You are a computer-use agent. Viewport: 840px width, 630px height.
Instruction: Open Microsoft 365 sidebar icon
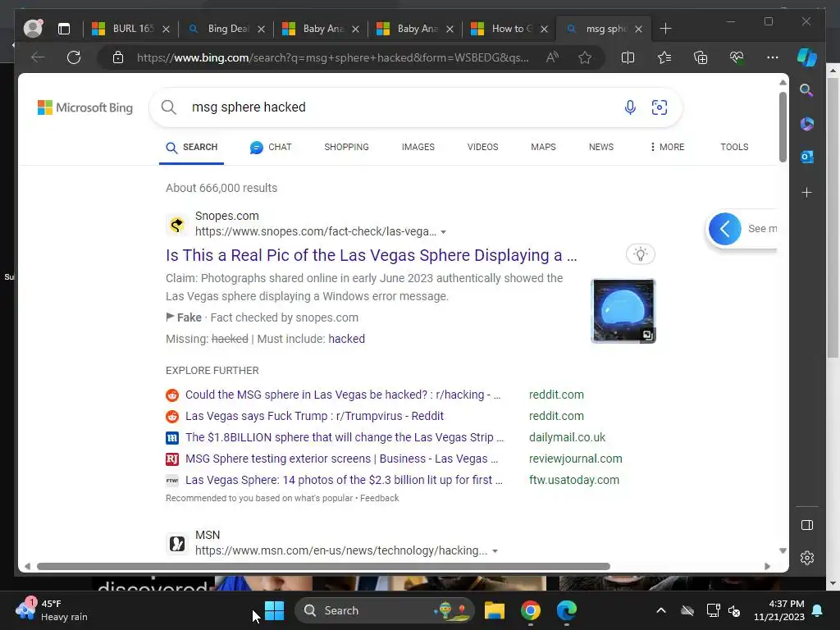(x=807, y=124)
